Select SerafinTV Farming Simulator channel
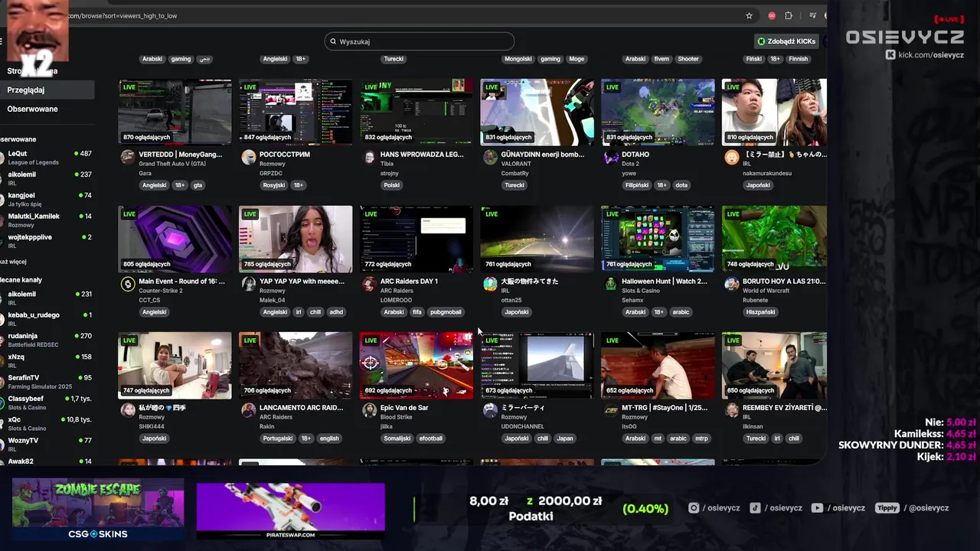Viewport: 980px width, 551px height. [x=46, y=382]
